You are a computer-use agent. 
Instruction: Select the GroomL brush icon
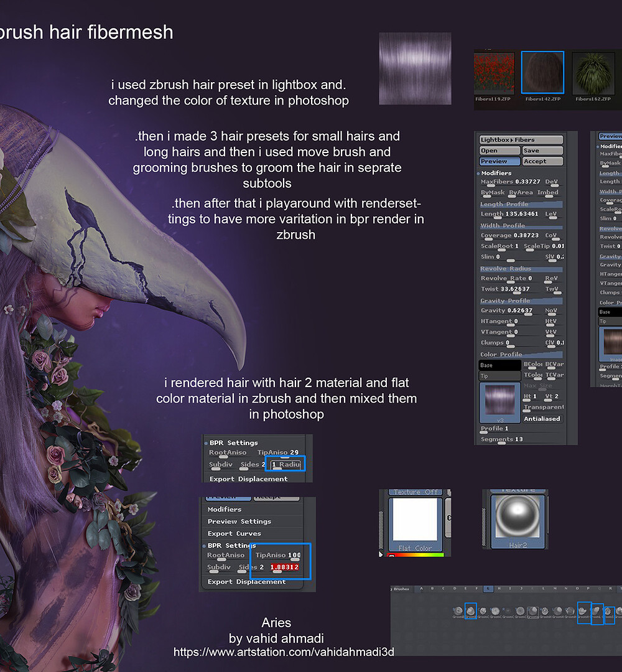(597, 614)
